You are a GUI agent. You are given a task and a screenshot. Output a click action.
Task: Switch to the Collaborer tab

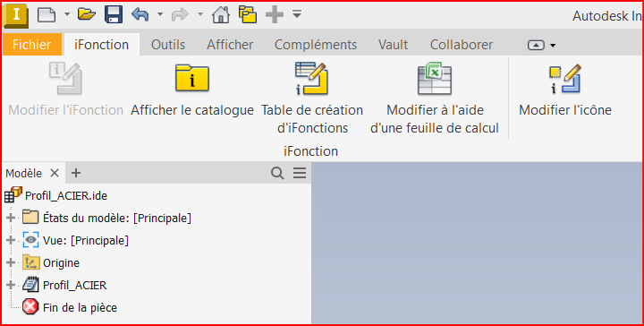coord(462,45)
